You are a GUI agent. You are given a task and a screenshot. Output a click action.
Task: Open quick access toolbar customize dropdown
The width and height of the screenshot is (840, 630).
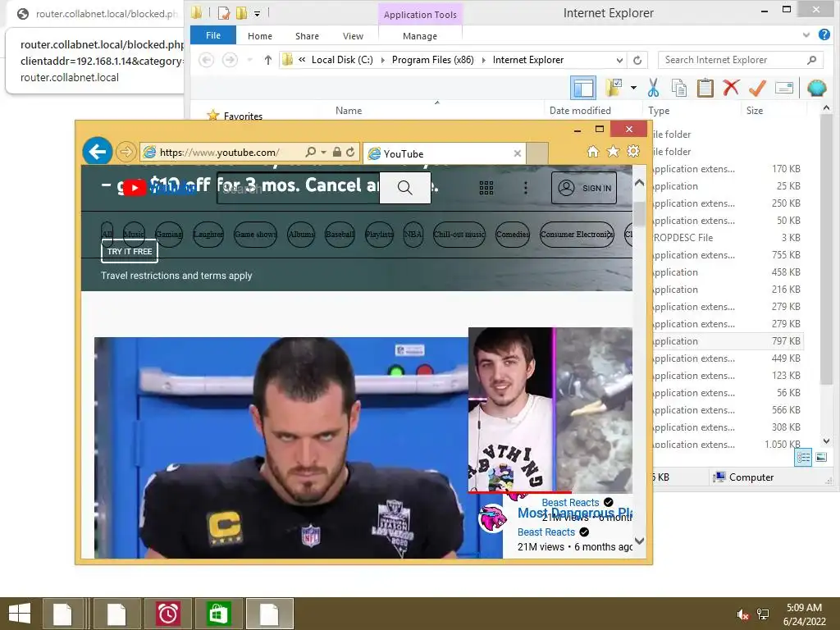click(x=257, y=13)
